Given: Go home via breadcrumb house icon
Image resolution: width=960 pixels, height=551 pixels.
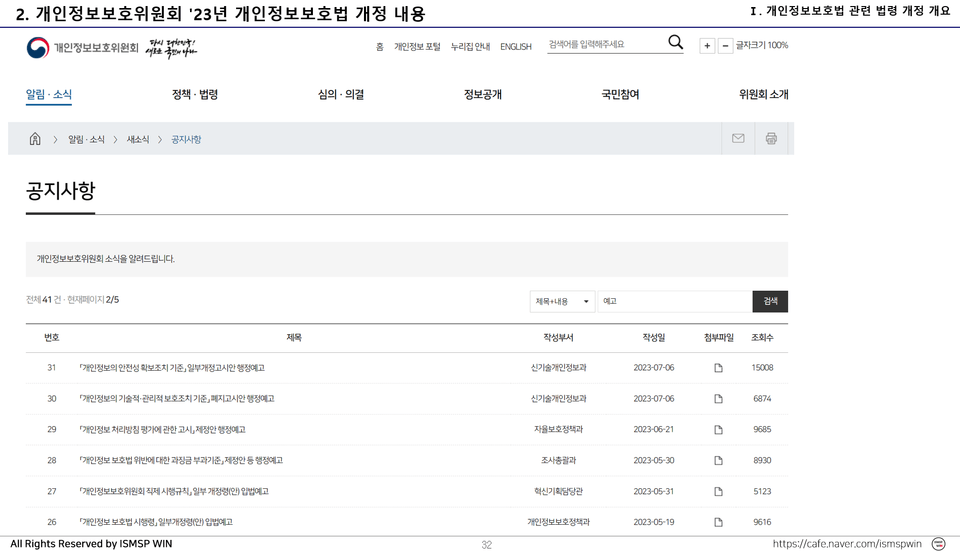Looking at the screenshot, I should coord(35,139).
